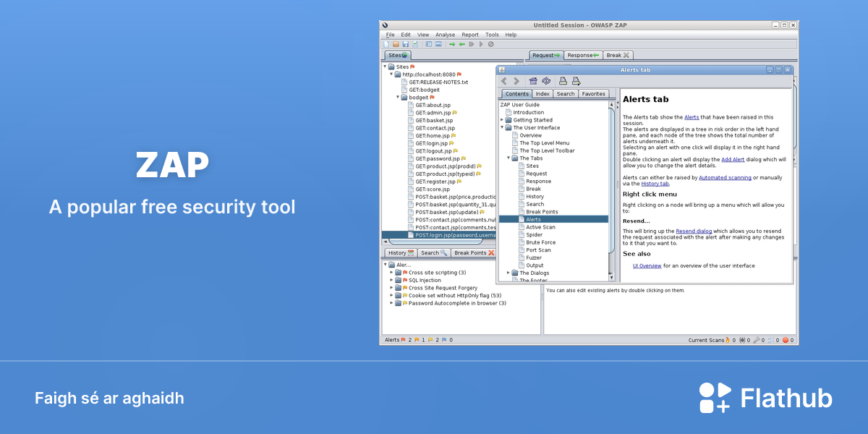
Task: Expand the SQL Injection alert group
Action: click(x=391, y=281)
